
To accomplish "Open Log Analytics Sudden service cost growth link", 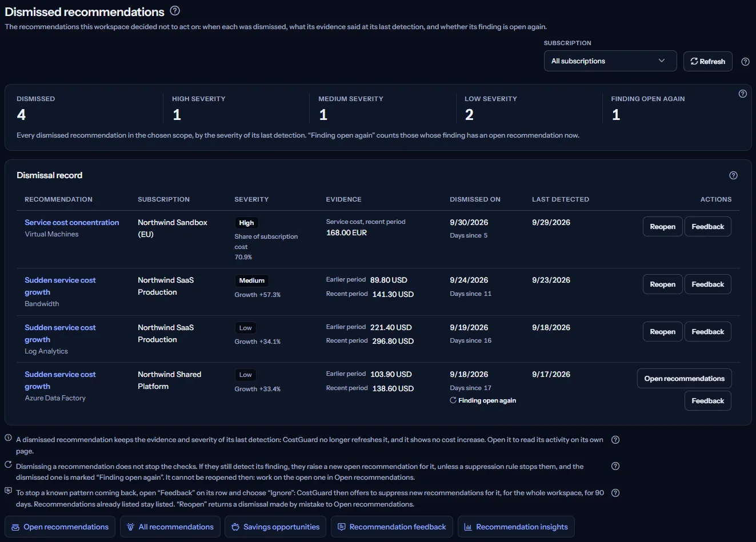I will [60, 334].
